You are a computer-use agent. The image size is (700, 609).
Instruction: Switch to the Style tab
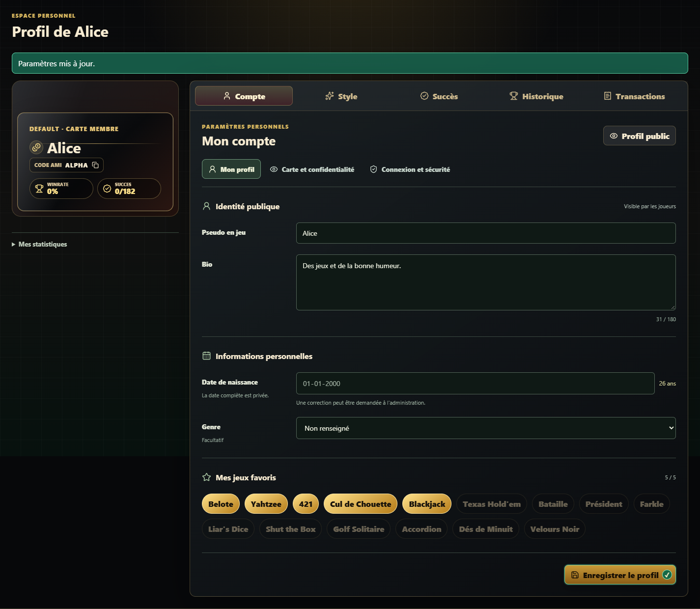tap(341, 96)
